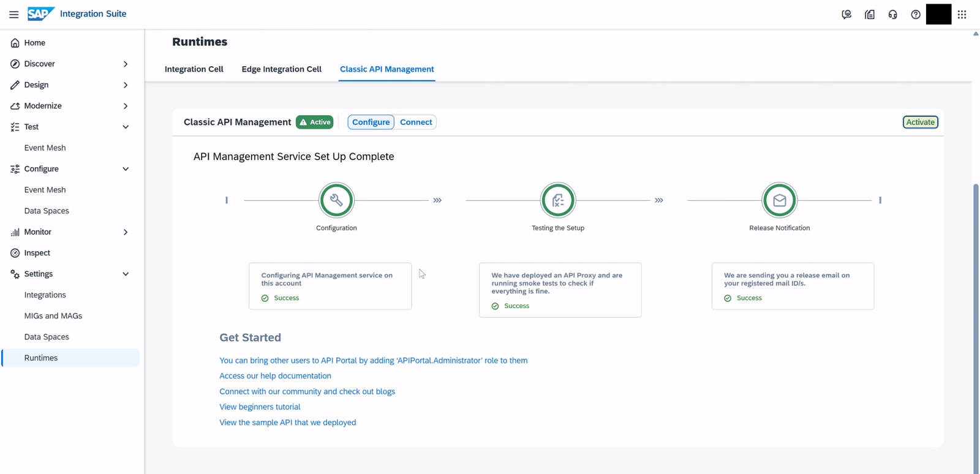
Task: Click the Activate button
Action: [x=921, y=122]
